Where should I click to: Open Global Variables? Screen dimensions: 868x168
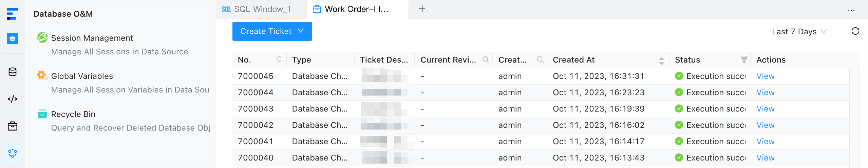click(82, 76)
